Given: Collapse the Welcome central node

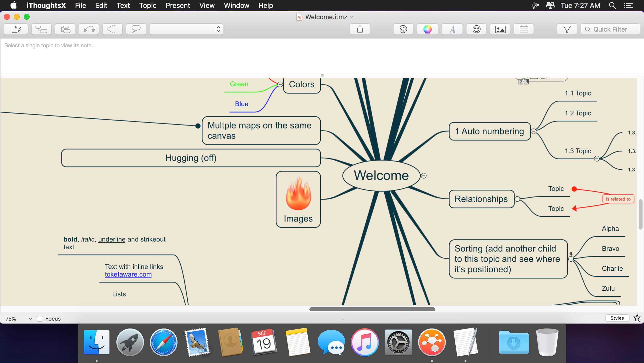Looking at the screenshot, I should coord(424,176).
